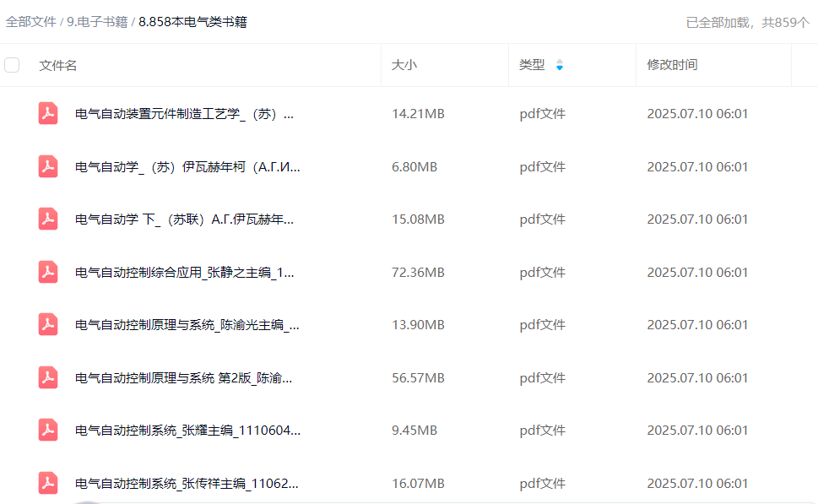Go to 全部文件 in breadcrumb
The height and width of the screenshot is (504, 818).
[x=30, y=22]
